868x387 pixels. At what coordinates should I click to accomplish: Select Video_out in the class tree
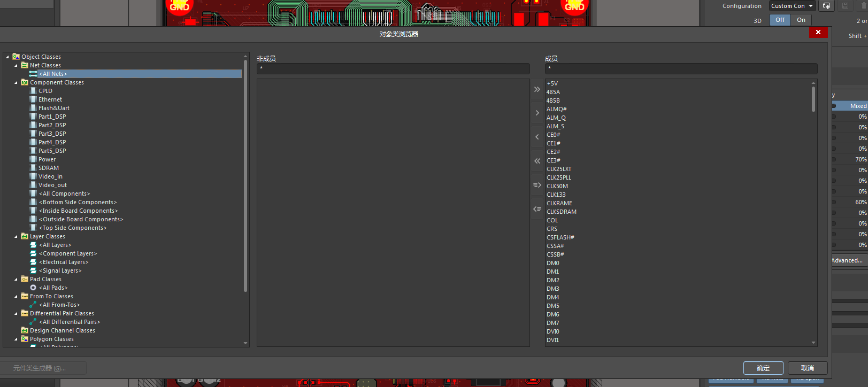52,185
